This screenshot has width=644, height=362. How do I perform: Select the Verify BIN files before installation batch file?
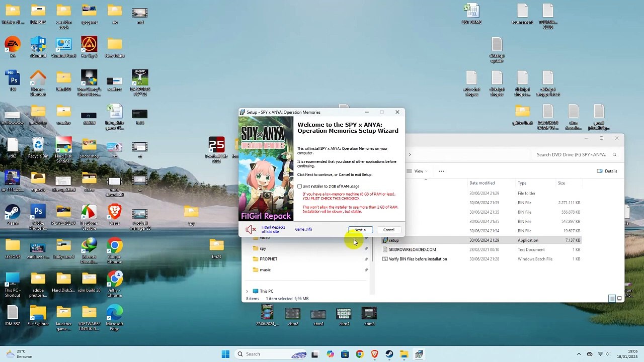click(418, 259)
